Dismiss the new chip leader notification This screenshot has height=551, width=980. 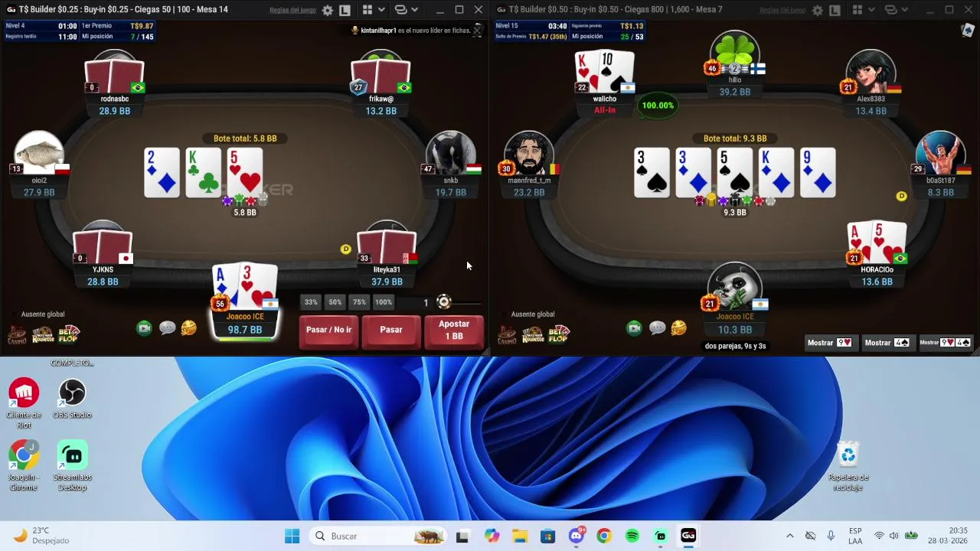click(x=478, y=31)
